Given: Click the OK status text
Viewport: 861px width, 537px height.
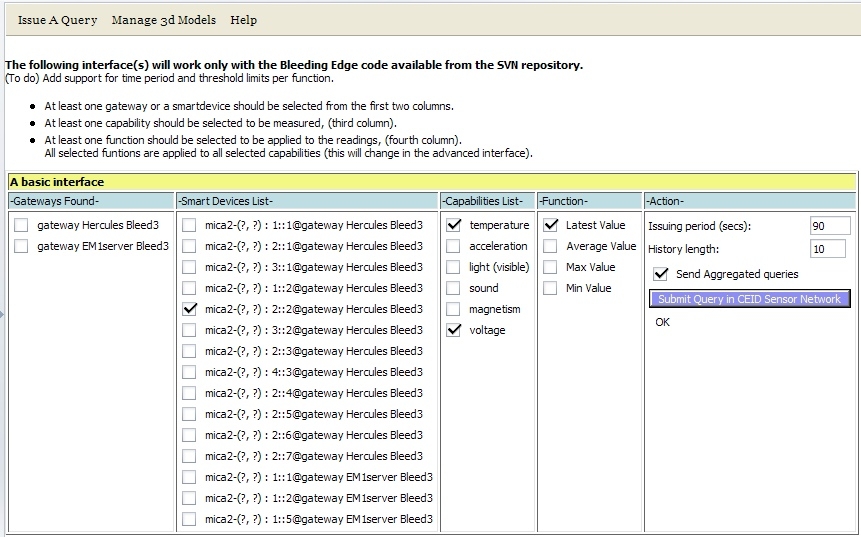Looking at the screenshot, I should 663,322.
